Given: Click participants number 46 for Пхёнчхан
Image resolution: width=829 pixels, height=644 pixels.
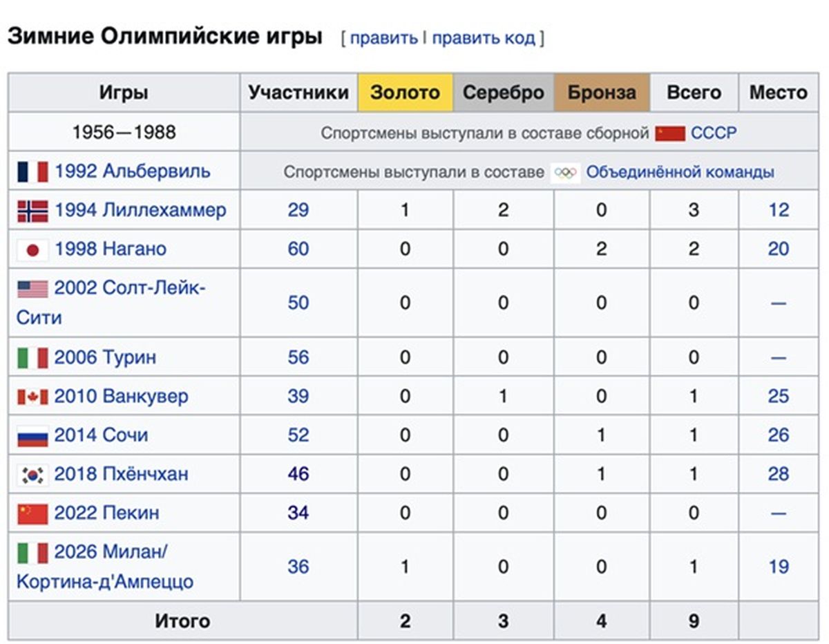Looking at the screenshot, I should (x=298, y=474).
